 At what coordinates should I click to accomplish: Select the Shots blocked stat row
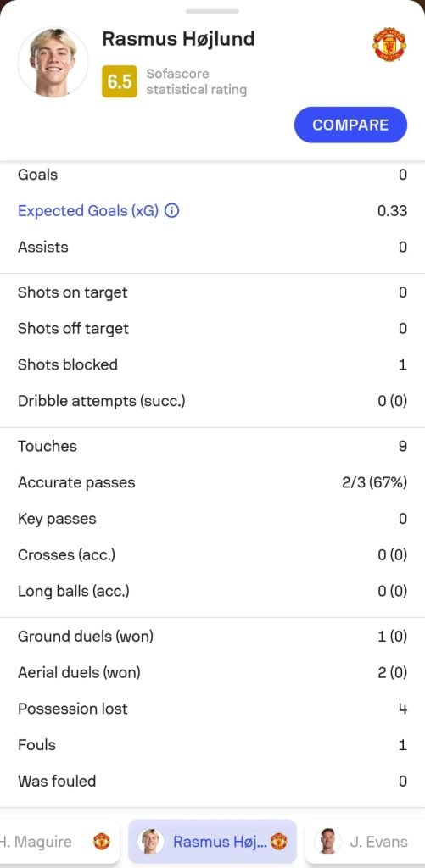tap(212, 364)
